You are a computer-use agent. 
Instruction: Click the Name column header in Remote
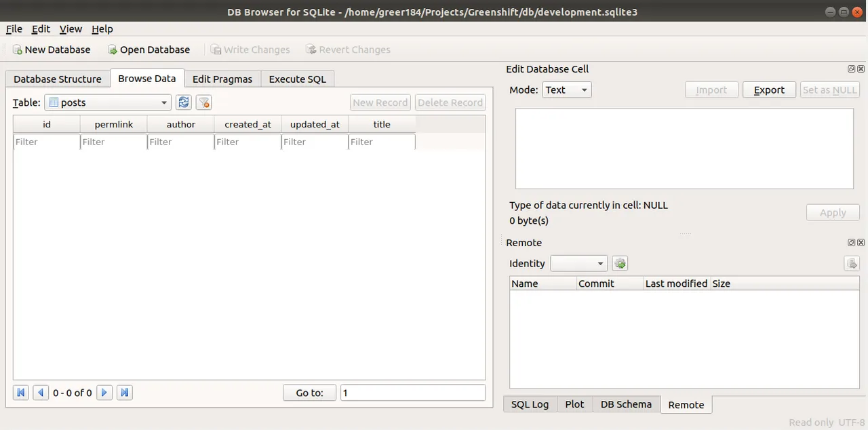point(543,284)
